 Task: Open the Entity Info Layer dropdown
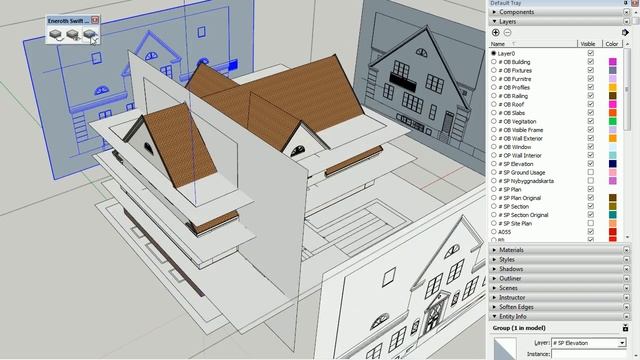[x=622, y=343]
